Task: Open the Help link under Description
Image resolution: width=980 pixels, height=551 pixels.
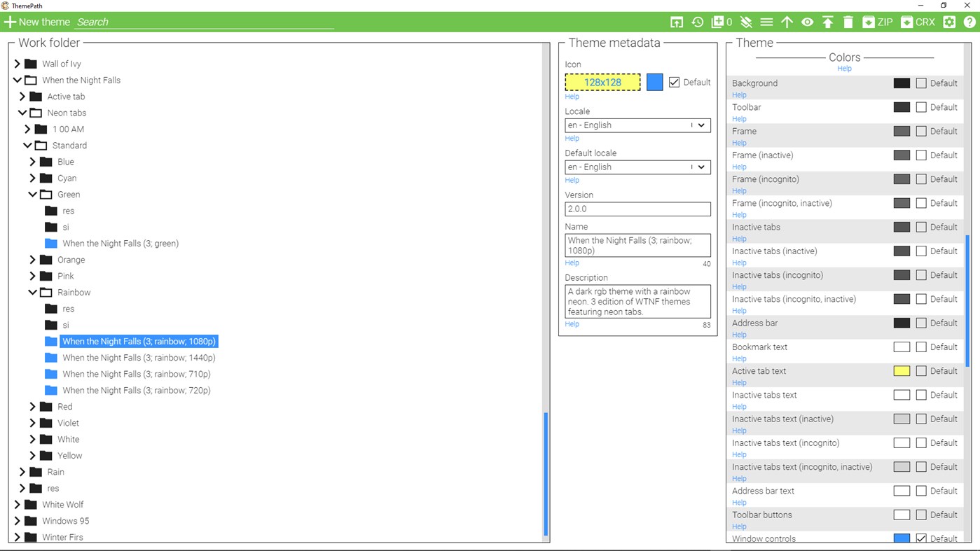Action: (x=572, y=323)
